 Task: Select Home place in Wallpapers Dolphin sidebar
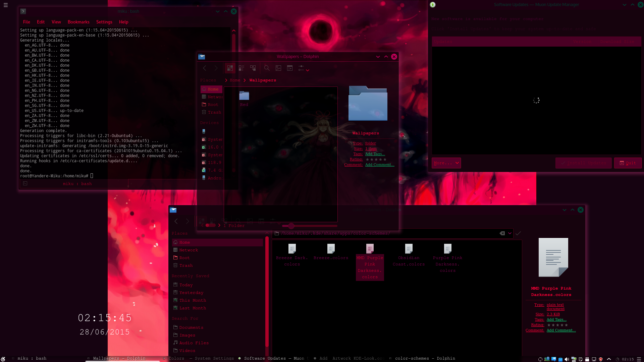click(211, 89)
